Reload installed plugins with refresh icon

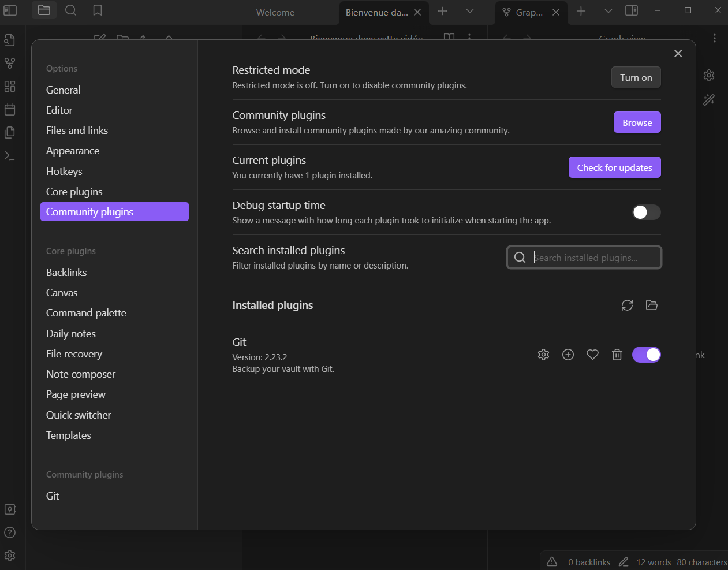click(627, 305)
